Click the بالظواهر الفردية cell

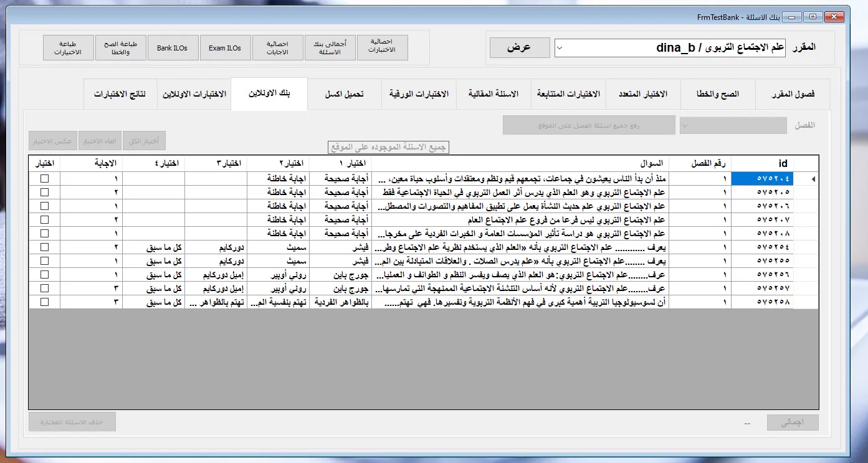340,302
